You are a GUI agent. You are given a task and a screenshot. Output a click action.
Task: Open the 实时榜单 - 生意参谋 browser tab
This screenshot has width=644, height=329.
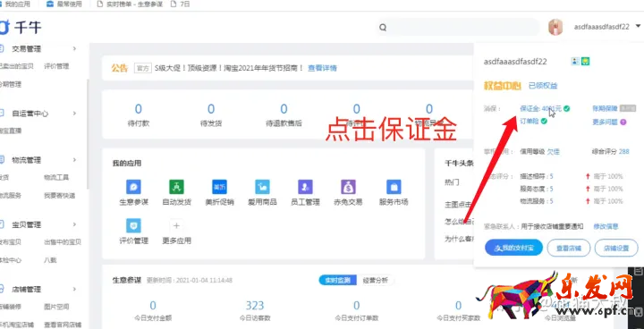[x=130, y=4]
